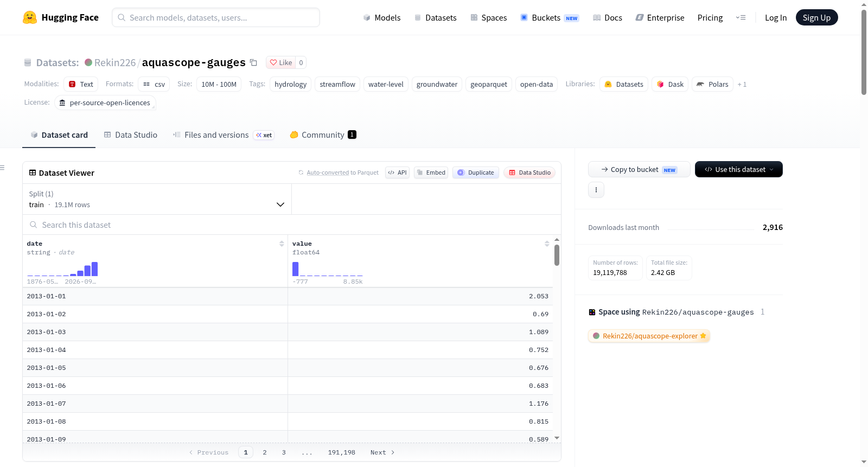Click the xet badge

point(264,135)
